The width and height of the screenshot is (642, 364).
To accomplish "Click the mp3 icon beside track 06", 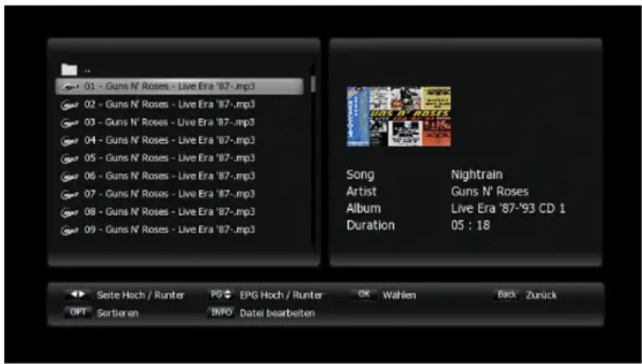I will point(69,177).
